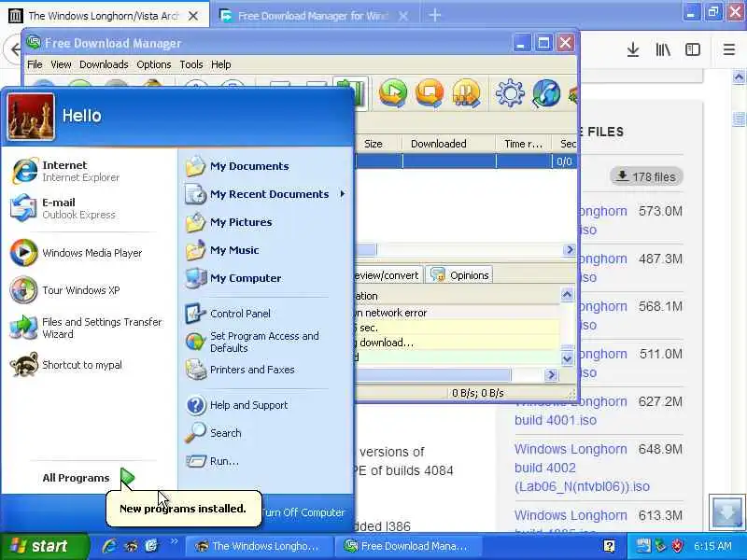Launch Internet Explorer from Start menu
Viewport: 747px width, 560px height.
click(x=88, y=171)
